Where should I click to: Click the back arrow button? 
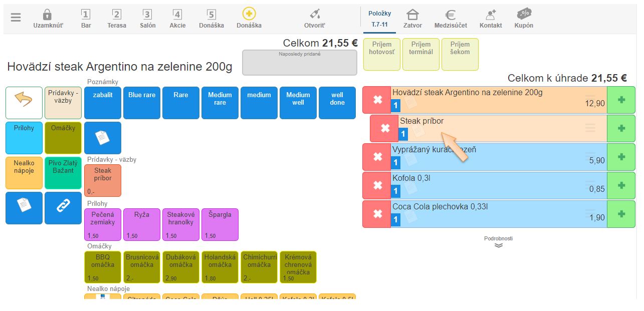(24, 102)
